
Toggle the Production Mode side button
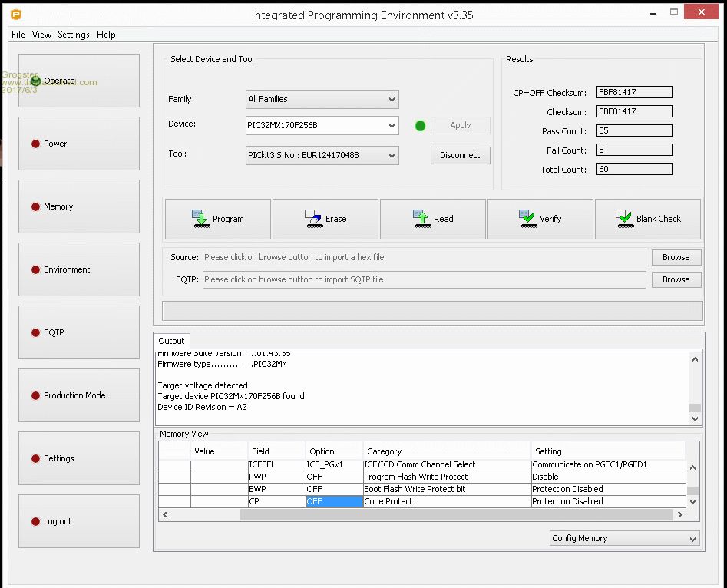click(x=79, y=395)
